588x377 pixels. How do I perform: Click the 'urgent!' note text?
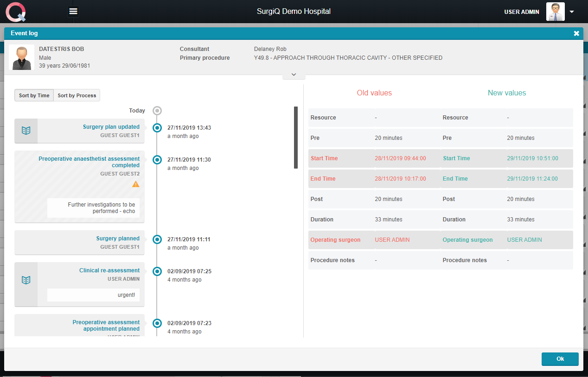pyautogui.click(x=127, y=295)
